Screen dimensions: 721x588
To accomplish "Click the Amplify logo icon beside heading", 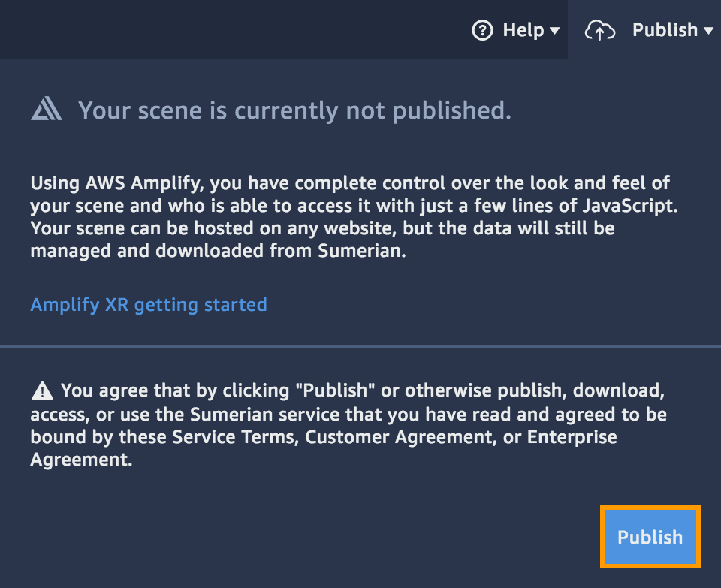I will (47, 111).
